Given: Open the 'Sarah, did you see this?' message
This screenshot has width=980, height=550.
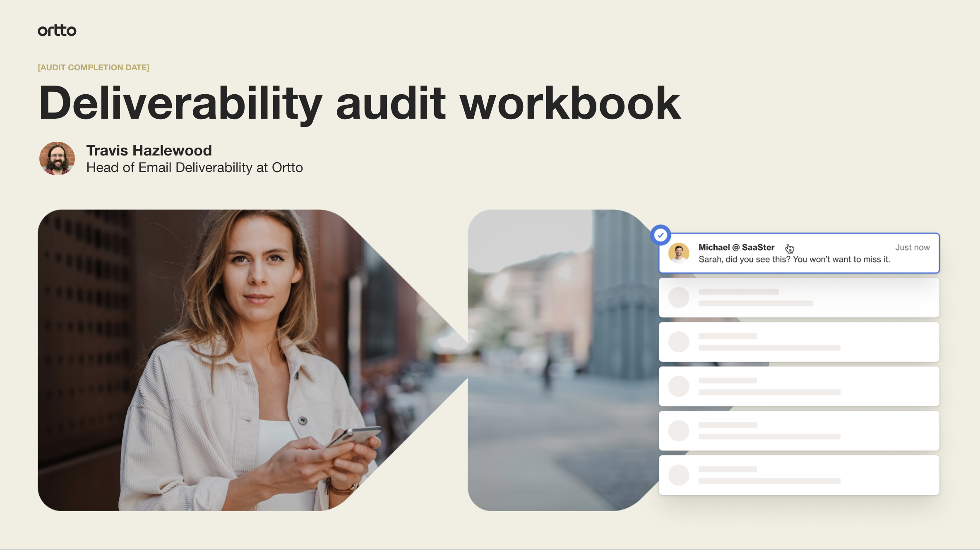Looking at the screenshot, I should 794,259.
